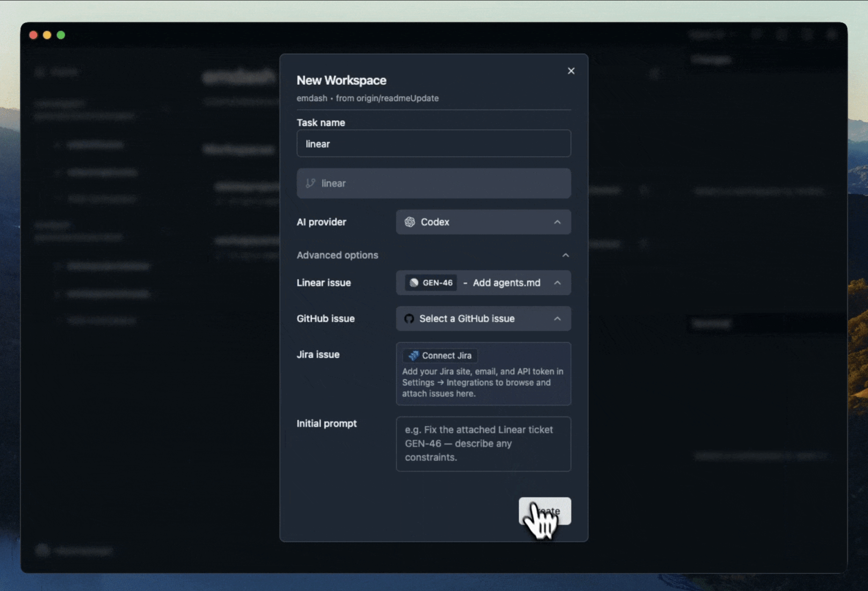The image size is (868, 591).
Task: Click the Advanced options section label
Action: click(337, 255)
